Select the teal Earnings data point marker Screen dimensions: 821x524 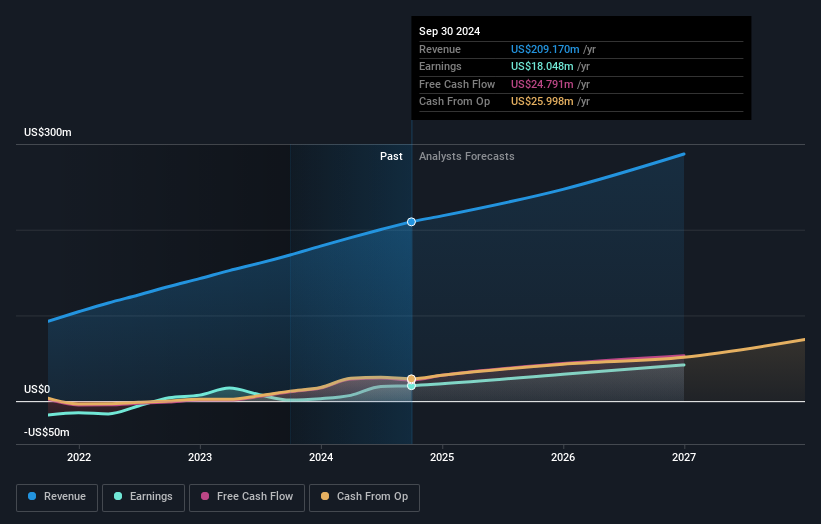412,386
